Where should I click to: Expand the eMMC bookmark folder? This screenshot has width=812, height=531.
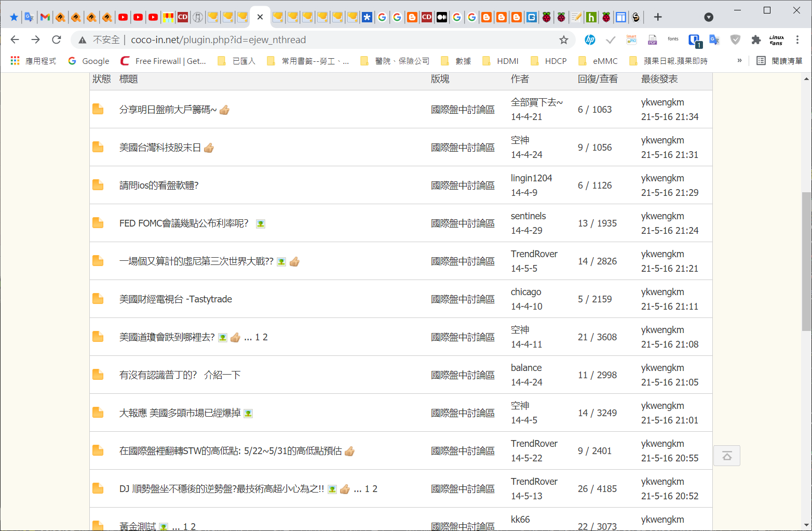(598, 61)
